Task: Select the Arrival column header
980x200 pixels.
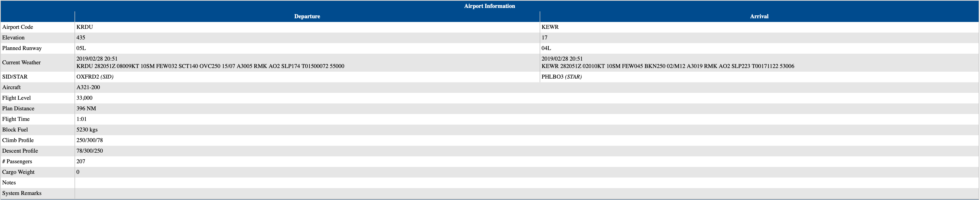Action: click(759, 16)
